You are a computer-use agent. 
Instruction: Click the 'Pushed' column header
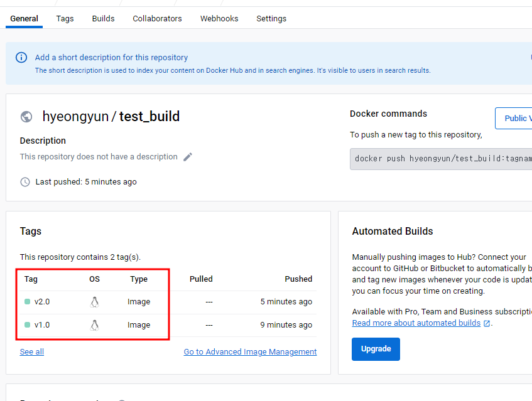(x=298, y=279)
